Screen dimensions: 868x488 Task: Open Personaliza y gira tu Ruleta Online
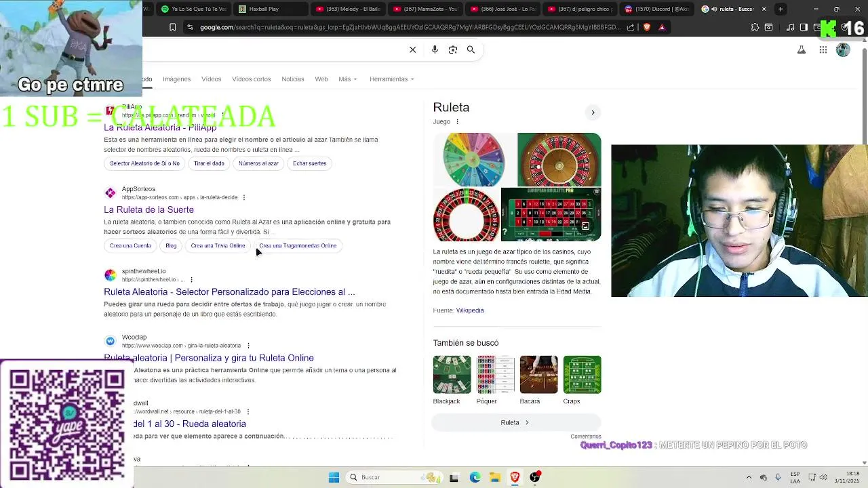(209, 358)
